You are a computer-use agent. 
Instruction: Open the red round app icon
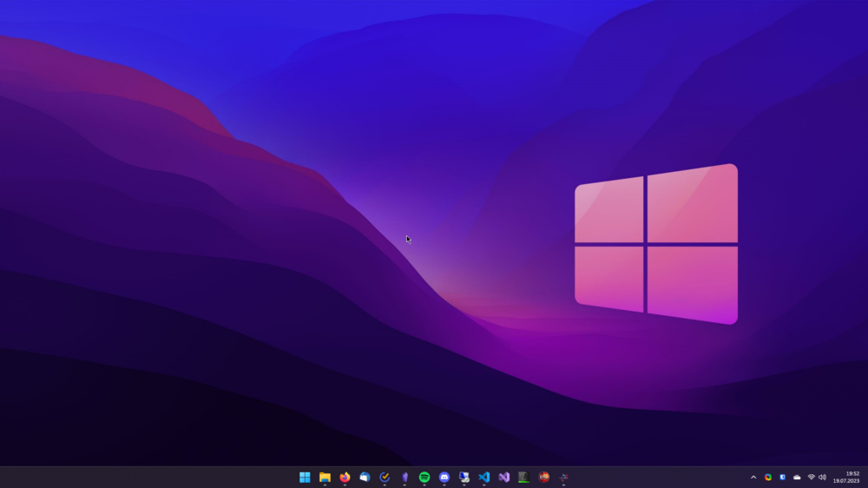click(x=543, y=477)
